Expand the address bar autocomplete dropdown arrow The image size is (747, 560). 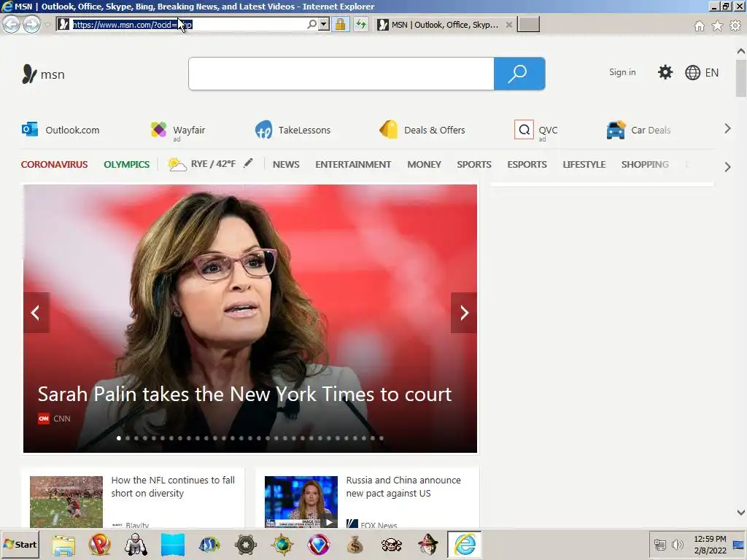(324, 24)
